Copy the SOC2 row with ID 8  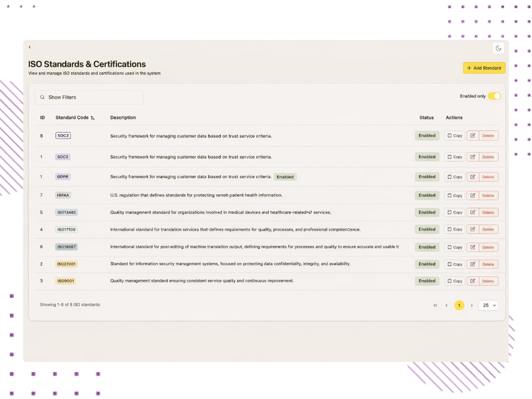point(454,136)
